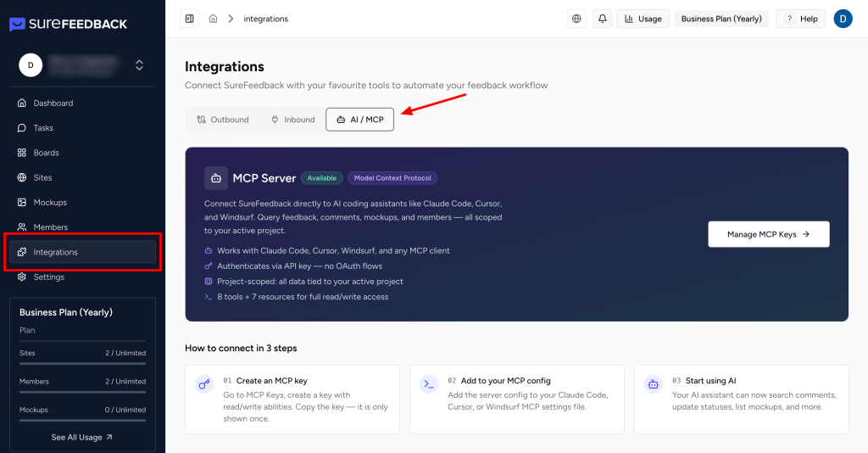
Task: Click the 8 tools + 7 resources line
Action: click(x=303, y=297)
